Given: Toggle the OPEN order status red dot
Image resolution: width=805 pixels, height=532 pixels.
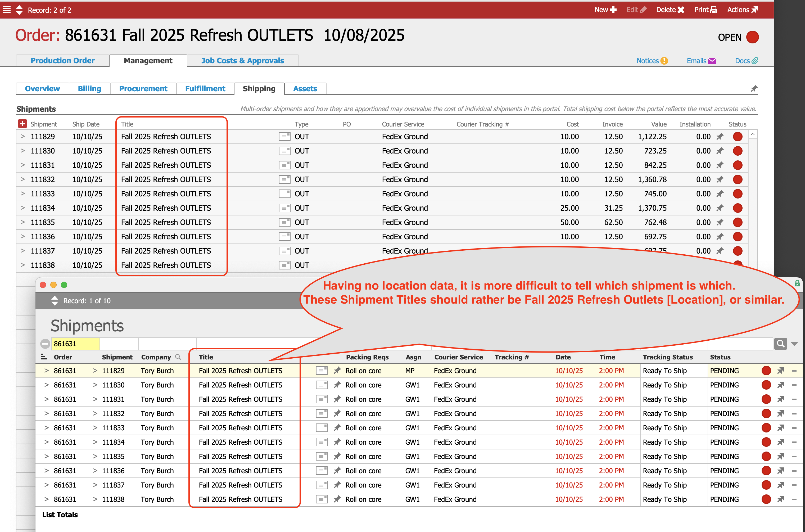Looking at the screenshot, I should point(752,37).
